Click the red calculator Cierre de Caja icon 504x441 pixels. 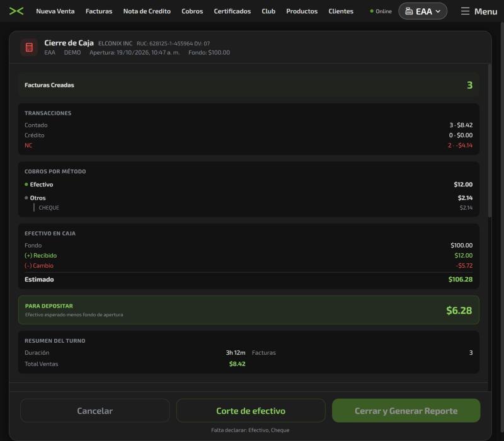[29, 48]
